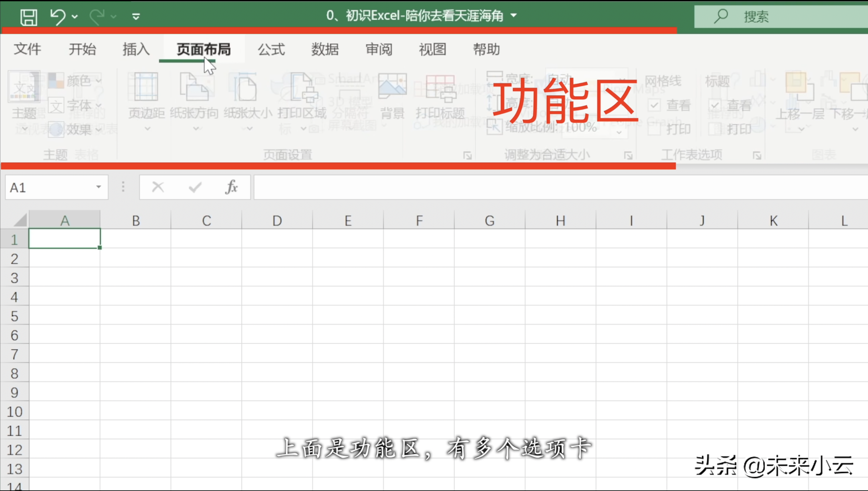The image size is (868, 491).
Task: Select column D header
Action: click(x=277, y=220)
